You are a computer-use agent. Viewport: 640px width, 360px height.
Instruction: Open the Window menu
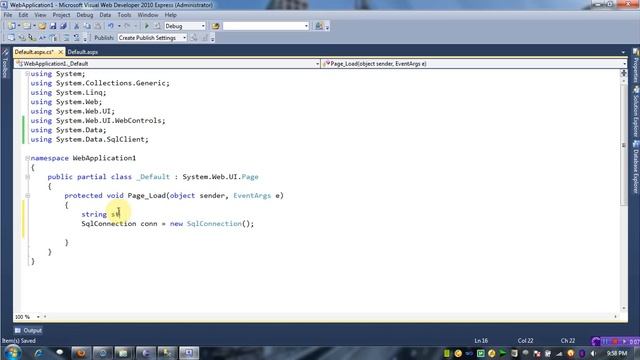tap(148, 15)
